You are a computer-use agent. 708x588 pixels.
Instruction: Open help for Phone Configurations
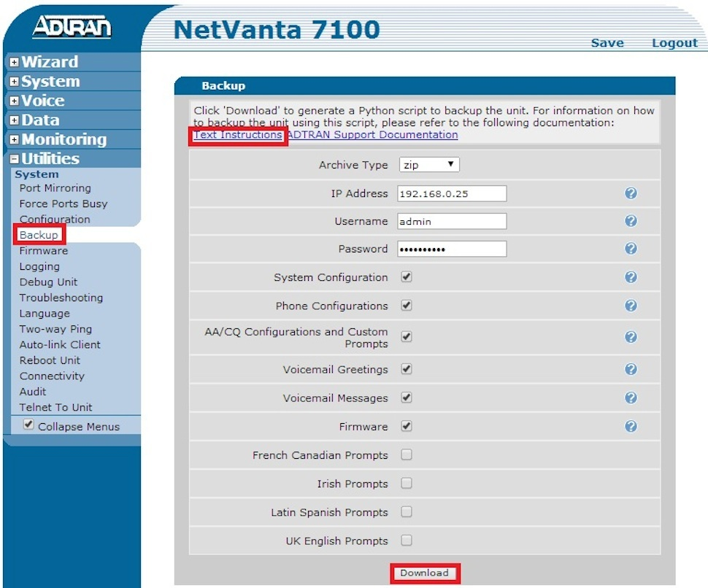631,306
